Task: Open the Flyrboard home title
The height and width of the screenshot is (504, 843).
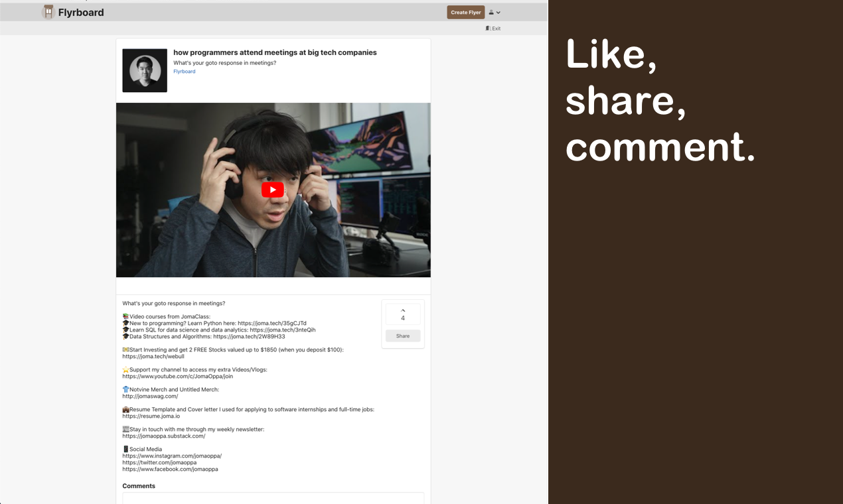Action: click(x=81, y=12)
